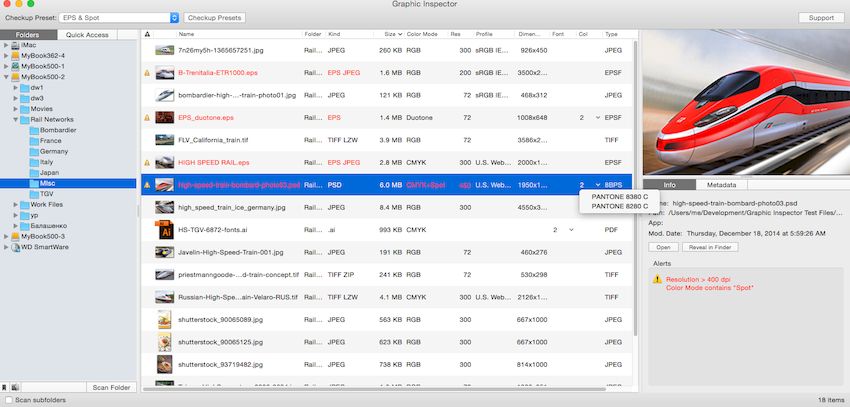Sort by the Size column header

(x=389, y=34)
